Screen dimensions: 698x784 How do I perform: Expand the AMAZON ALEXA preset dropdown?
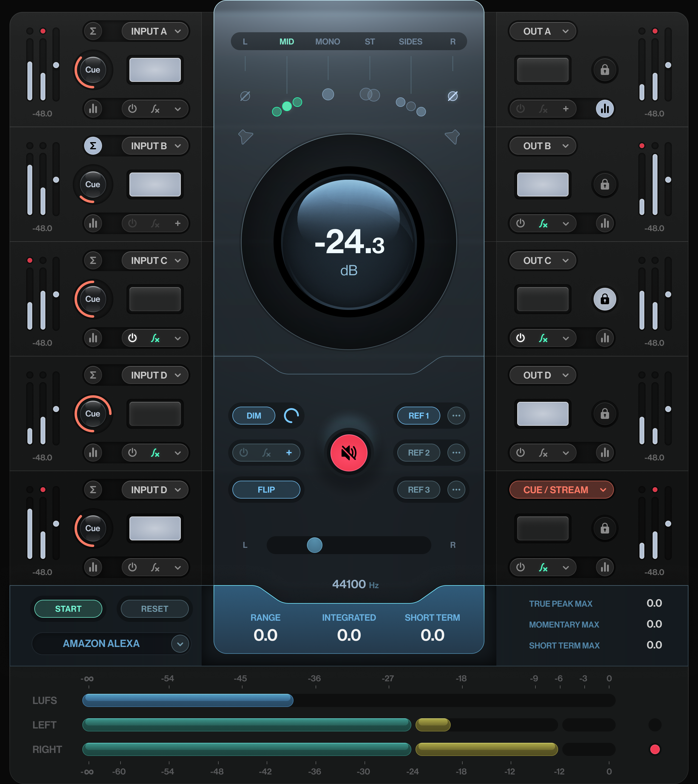coord(180,644)
